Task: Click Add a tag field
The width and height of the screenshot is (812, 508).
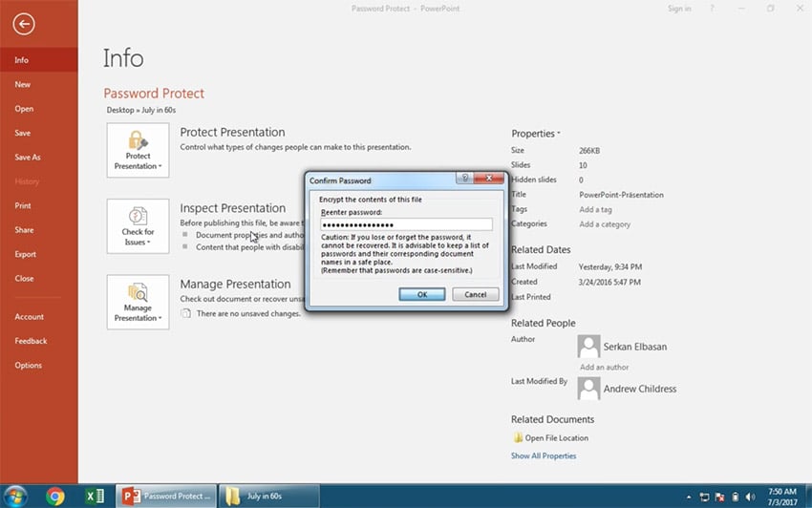Action: coord(595,210)
